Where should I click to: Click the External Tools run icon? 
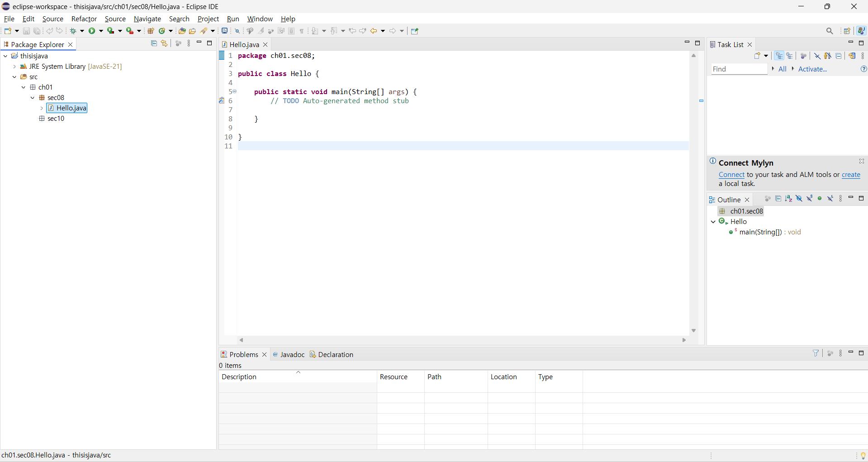pos(130,31)
